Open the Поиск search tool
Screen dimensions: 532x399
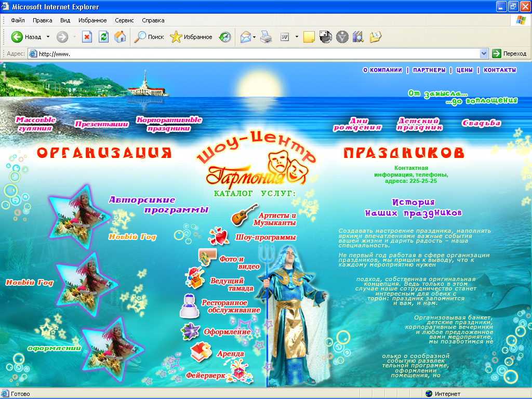click(x=149, y=37)
